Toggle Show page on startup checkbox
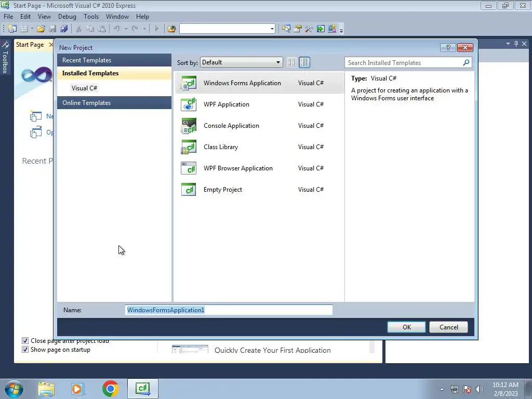The height and width of the screenshot is (399, 532). (25, 350)
